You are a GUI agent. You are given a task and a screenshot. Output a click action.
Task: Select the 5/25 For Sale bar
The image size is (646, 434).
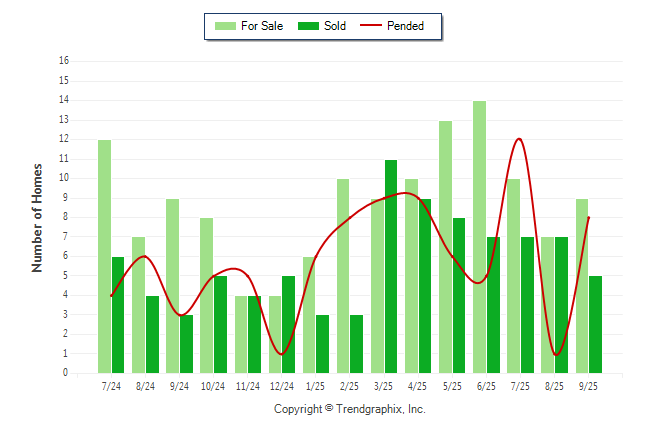(445, 246)
